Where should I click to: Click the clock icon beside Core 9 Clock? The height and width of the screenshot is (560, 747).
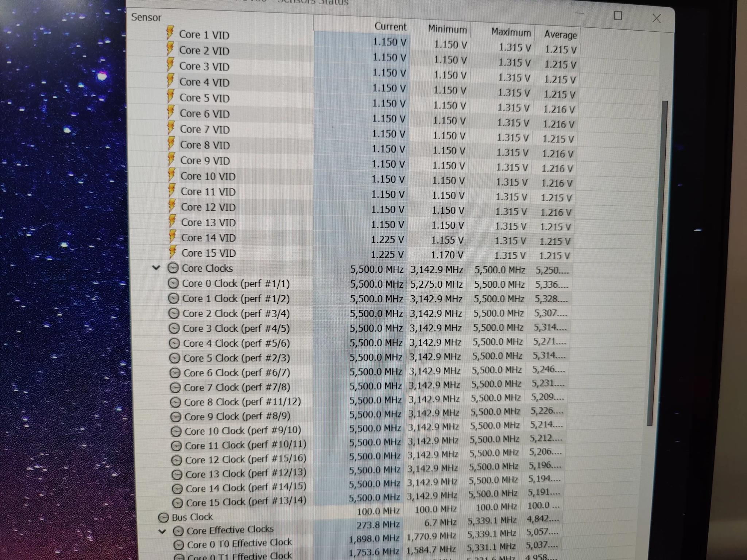pos(176,416)
